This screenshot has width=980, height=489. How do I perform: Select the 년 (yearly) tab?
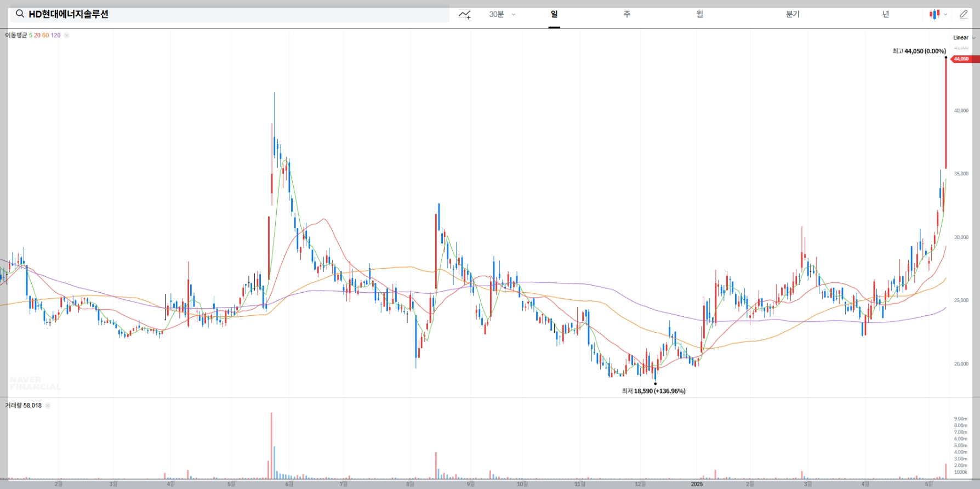886,14
